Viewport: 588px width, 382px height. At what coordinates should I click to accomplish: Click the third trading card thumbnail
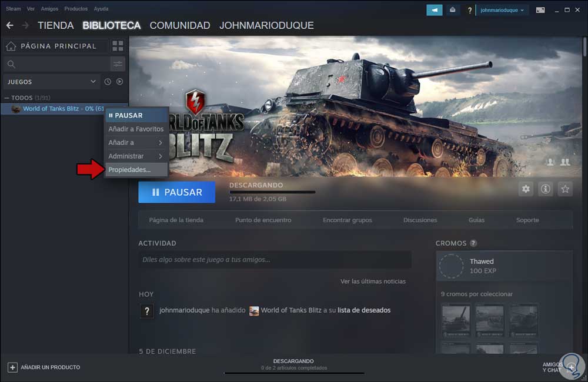[523, 321]
